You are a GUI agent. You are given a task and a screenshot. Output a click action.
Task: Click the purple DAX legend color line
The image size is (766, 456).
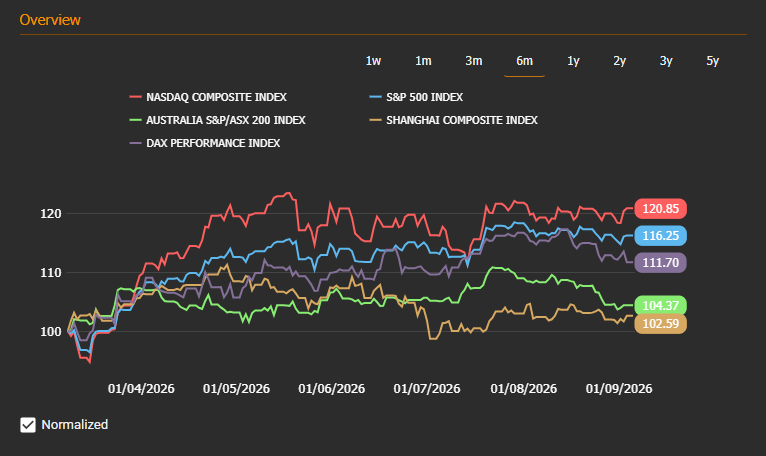(x=135, y=143)
